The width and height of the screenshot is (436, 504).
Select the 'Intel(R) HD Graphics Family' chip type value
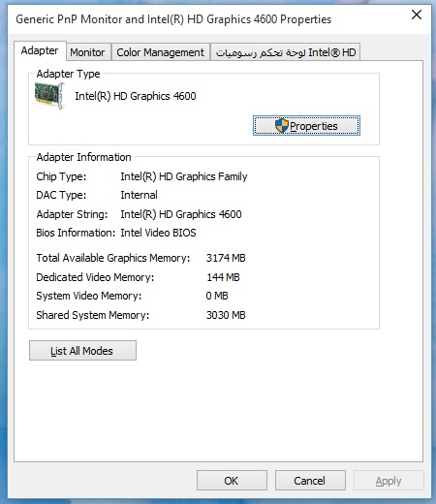click(184, 176)
